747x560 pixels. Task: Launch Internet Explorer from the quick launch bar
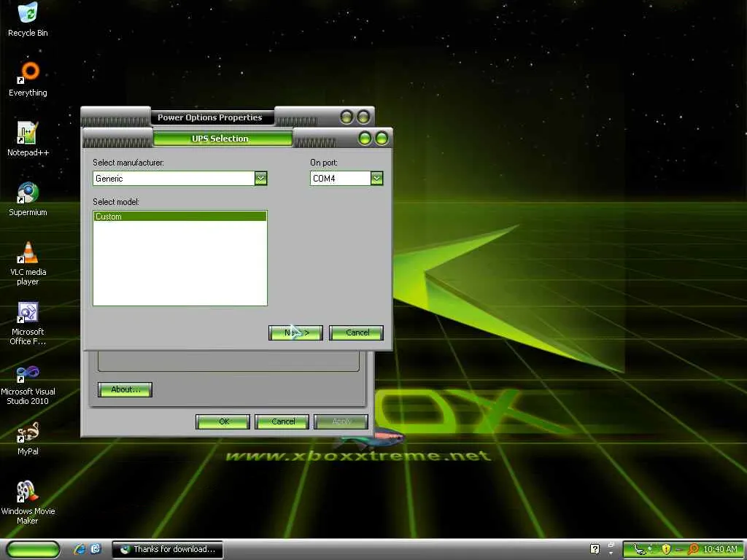tap(80, 549)
